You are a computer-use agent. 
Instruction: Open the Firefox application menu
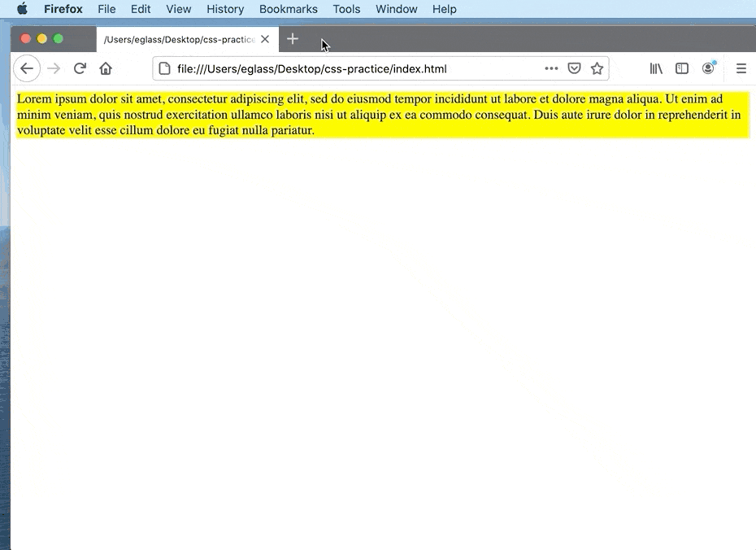click(x=63, y=9)
